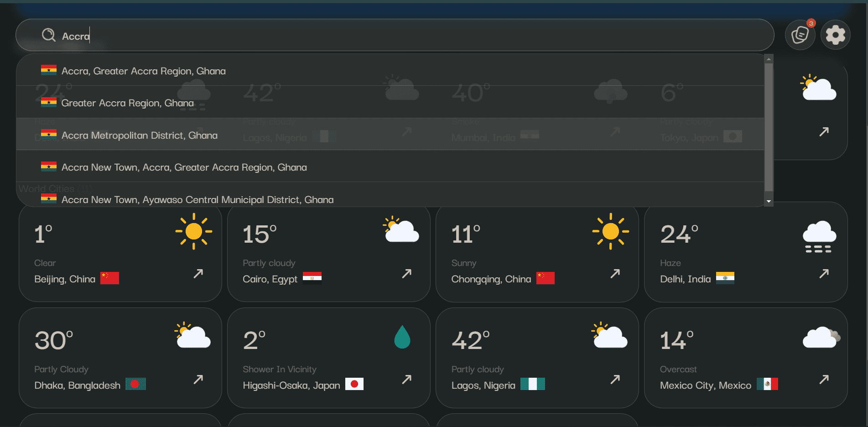Click the Cairo, Egypt city name

[x=270, y=279]
